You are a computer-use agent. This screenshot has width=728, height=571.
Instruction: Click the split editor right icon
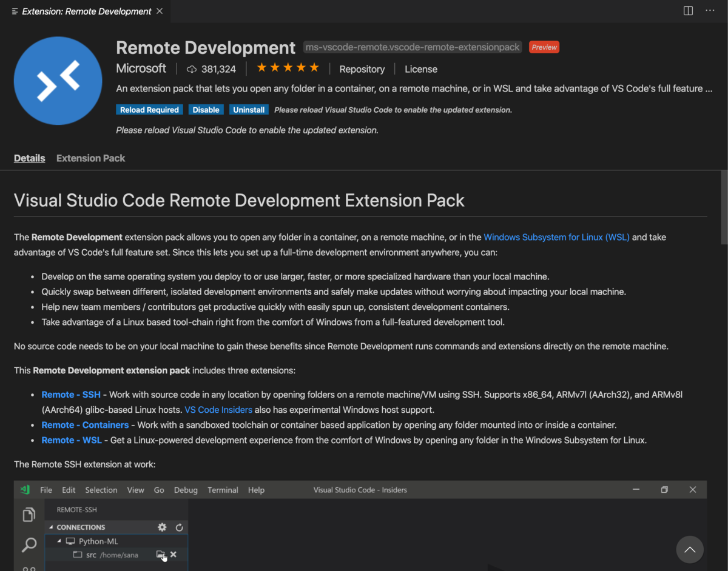pos(688,11)
